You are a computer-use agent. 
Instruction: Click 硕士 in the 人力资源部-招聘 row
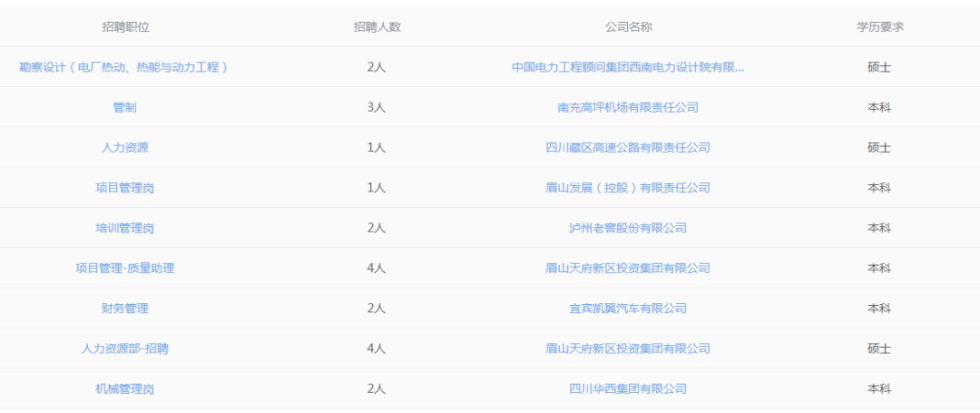point(879,348)
